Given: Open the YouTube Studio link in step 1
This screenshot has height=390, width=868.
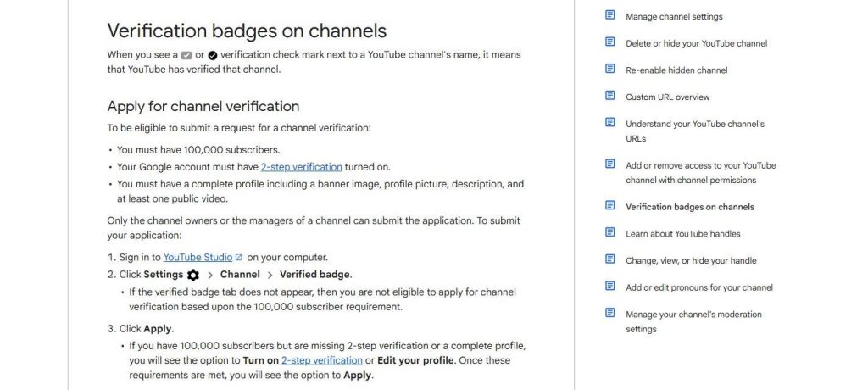Looking at the screenshot, I should coord(198,258).
